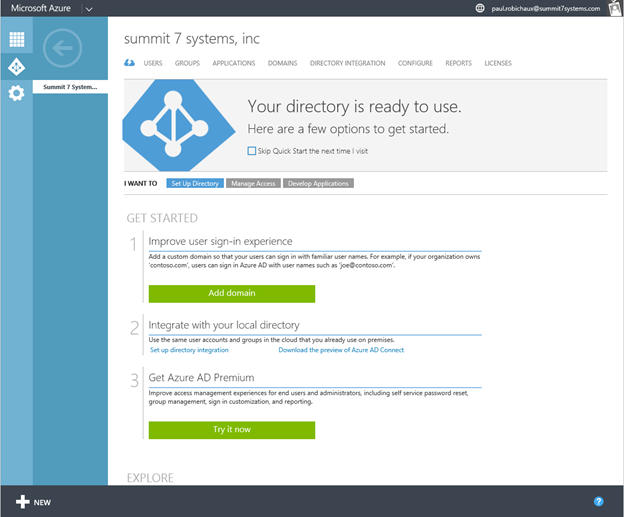Go to the DOMAINS tab

(x=282, y=63)
